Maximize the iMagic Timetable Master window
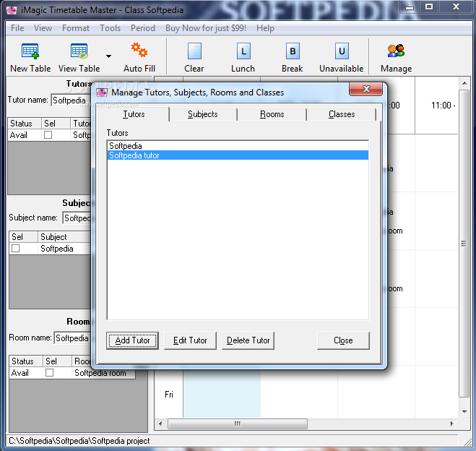The width and height of the screenshot is (476, 451). [x=429, y=7]
